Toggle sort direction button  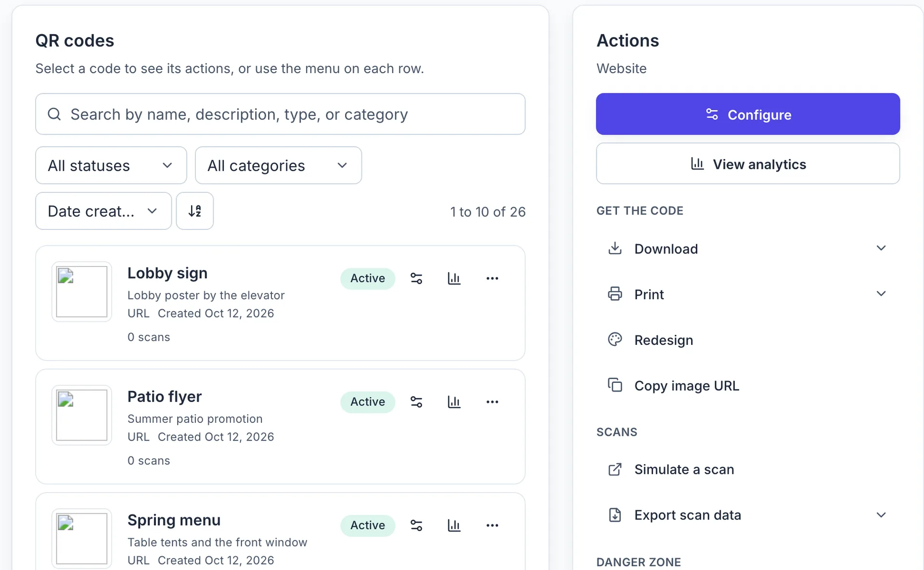pos(195,211)
